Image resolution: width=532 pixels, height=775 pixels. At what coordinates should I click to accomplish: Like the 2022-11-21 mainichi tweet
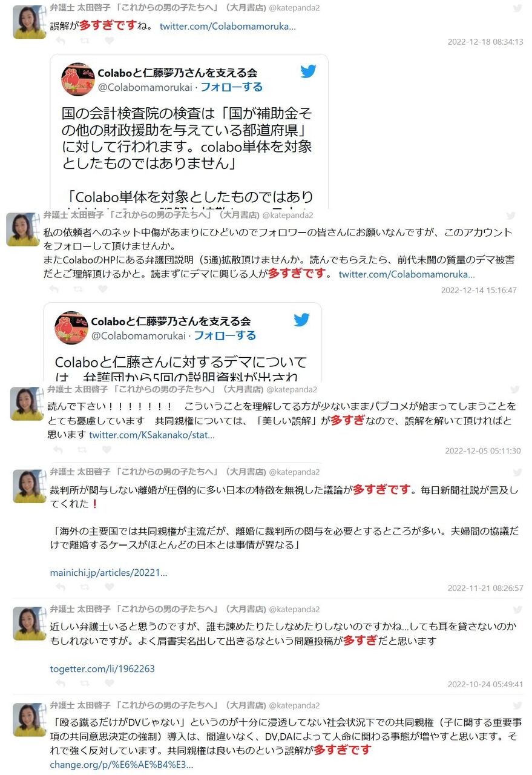(109, 587)
